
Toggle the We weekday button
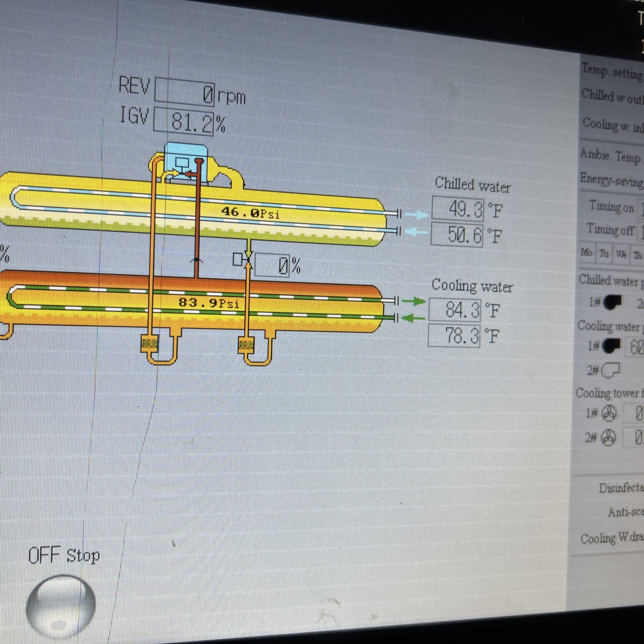coord(621,255)
